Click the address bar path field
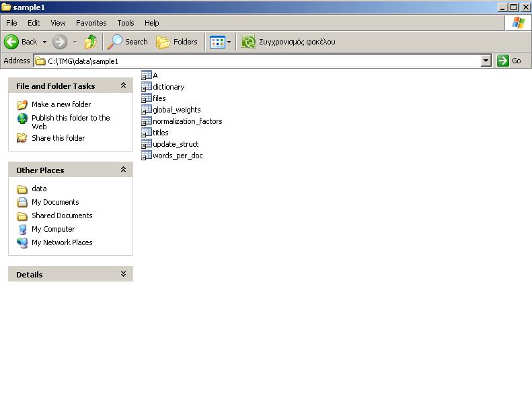 (x=262, y=61)
